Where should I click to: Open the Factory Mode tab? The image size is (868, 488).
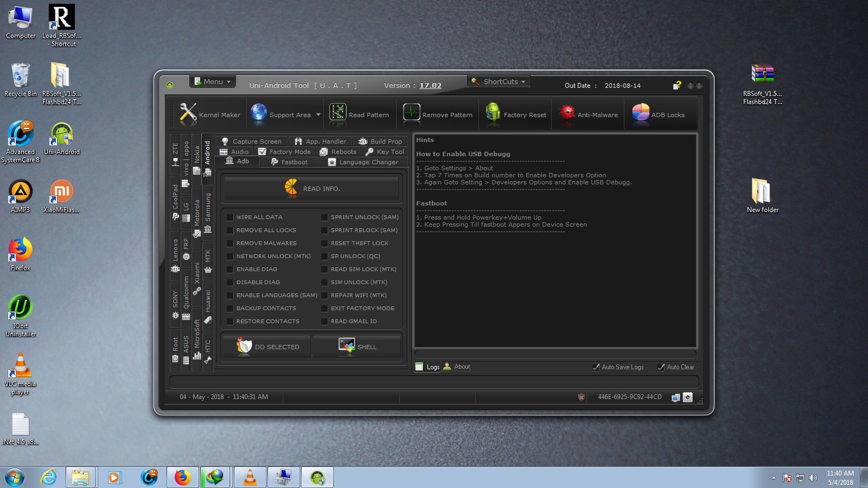point(284,152)
